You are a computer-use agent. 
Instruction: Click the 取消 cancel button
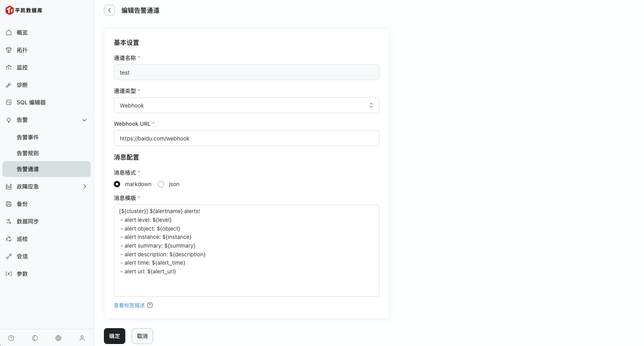pos(142,336)
